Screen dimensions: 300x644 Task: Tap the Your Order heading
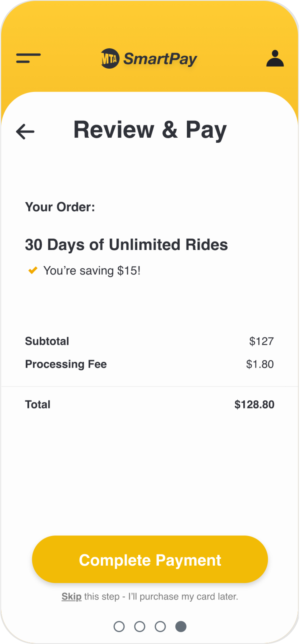pyautogui.click(x=60, y=207)
